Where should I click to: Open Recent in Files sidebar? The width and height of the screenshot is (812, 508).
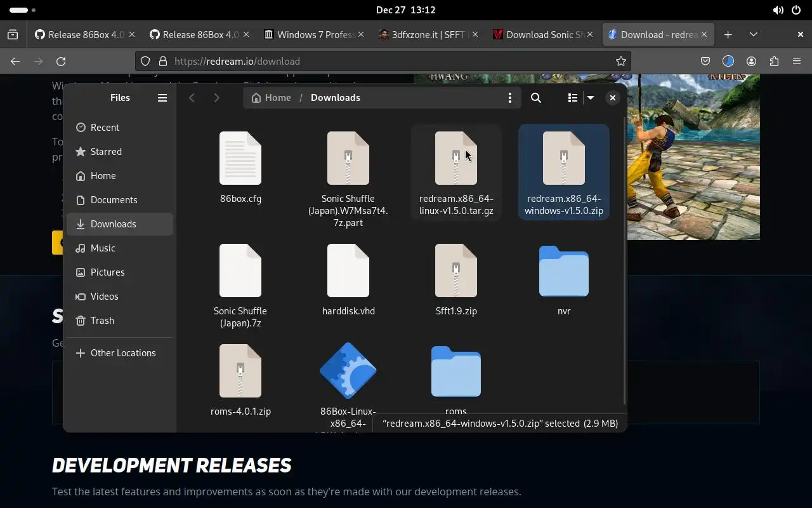[120, 128]
